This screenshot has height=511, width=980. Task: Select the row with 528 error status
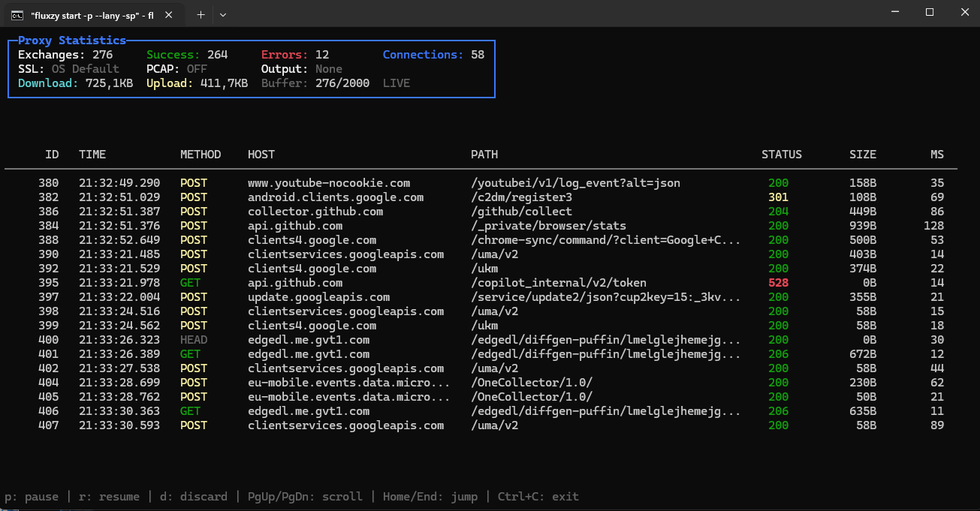[375, 282]
